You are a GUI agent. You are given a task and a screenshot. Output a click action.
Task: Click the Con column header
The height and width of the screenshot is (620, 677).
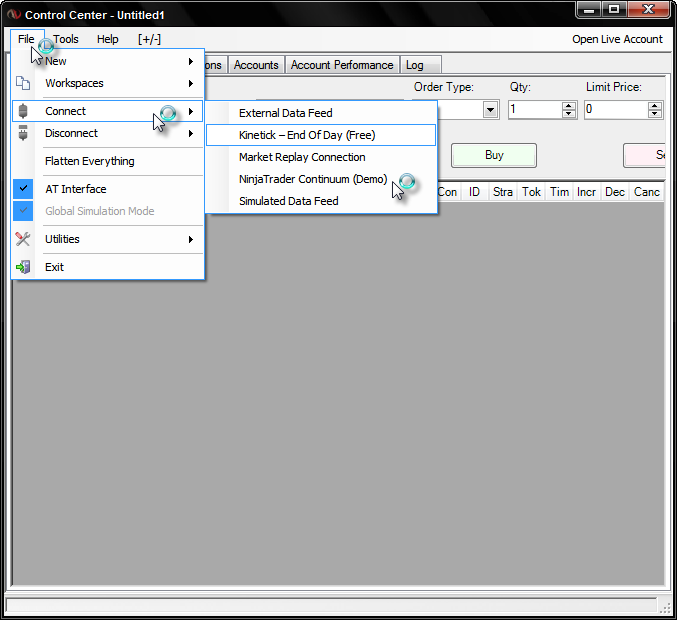point(447,192)
